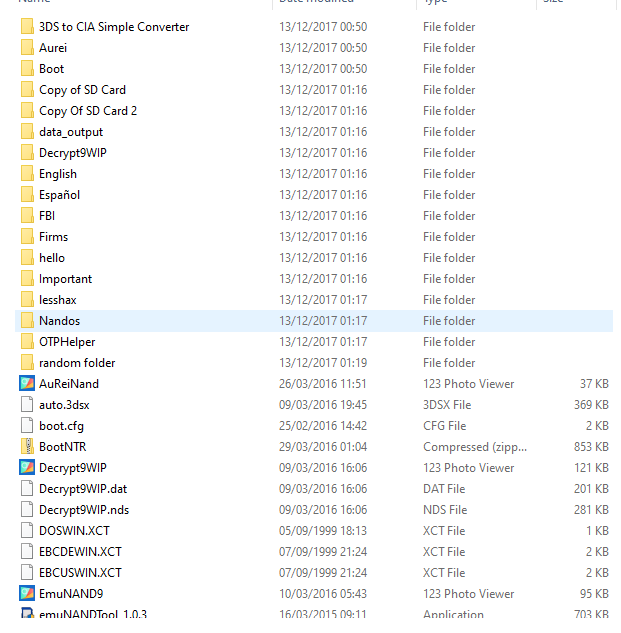Click the '26/03/2016 11:51' date of AuReiNand

(323, 384)
